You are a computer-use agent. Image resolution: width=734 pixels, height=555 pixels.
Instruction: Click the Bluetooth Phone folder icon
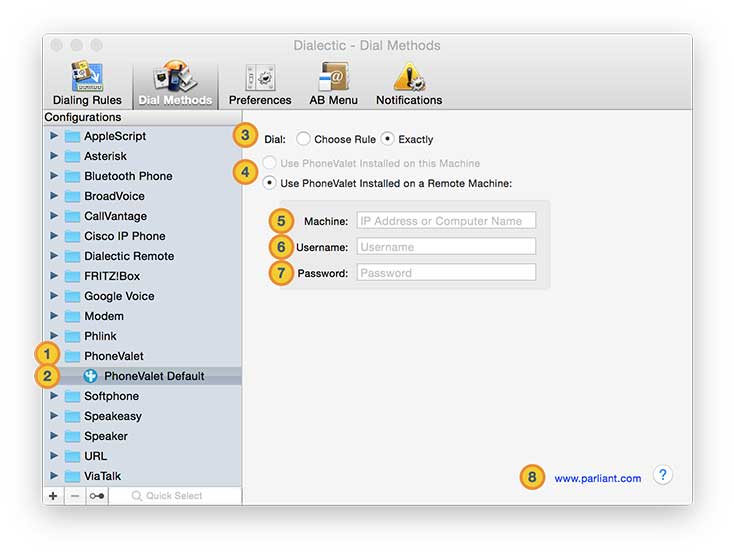click(72, 176)
